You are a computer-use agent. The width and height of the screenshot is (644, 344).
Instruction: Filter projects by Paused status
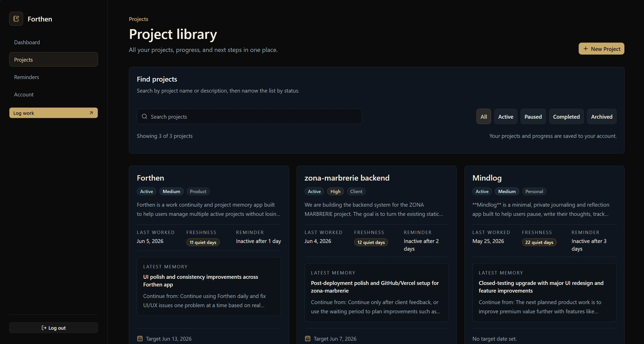533,116
